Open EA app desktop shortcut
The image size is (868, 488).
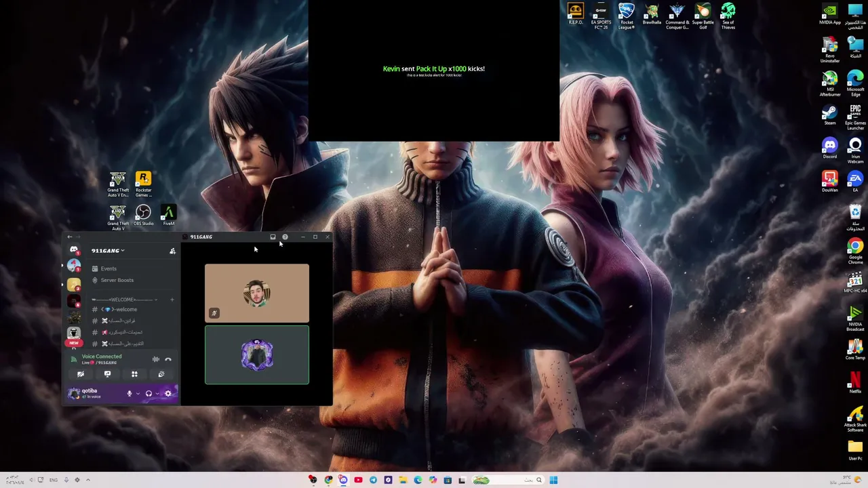tap(855, 182)
